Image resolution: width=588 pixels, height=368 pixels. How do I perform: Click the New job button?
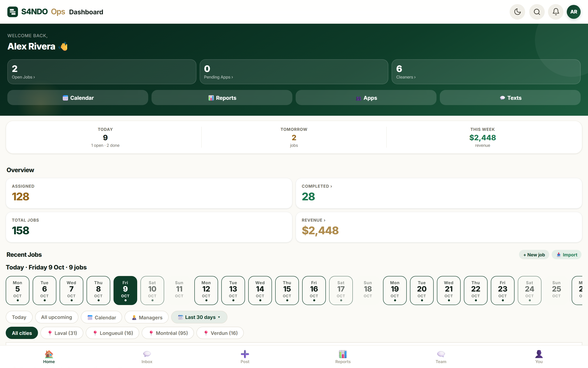pyautogui.click(x=534, y=255)
